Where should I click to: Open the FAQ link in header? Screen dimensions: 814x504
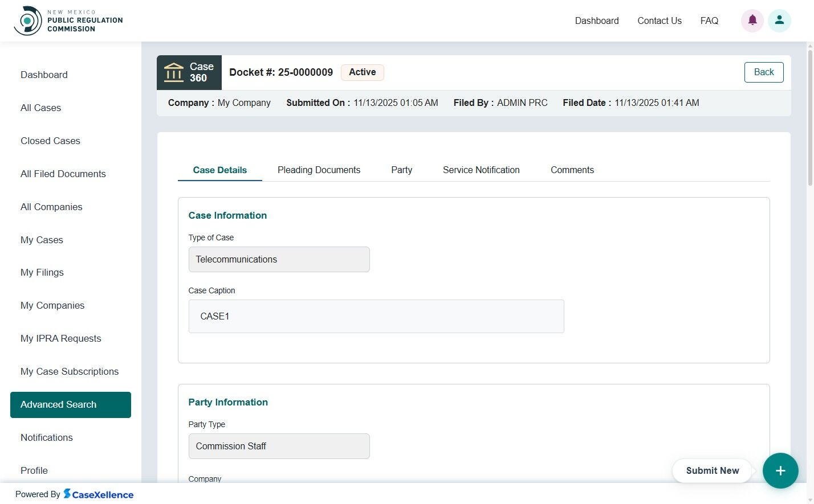click(709, 21)
